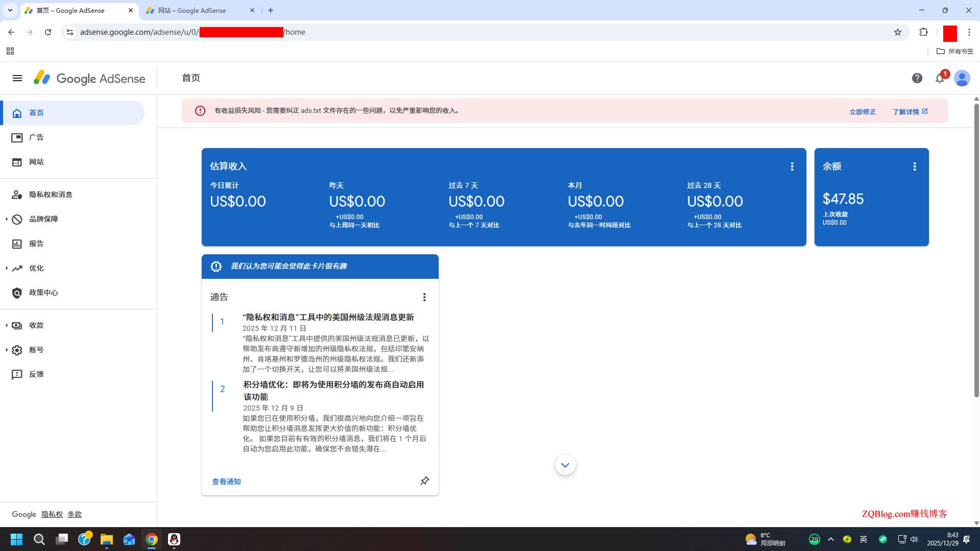Open the Windows Start menu
980x551 pixels.
(16, 539)
